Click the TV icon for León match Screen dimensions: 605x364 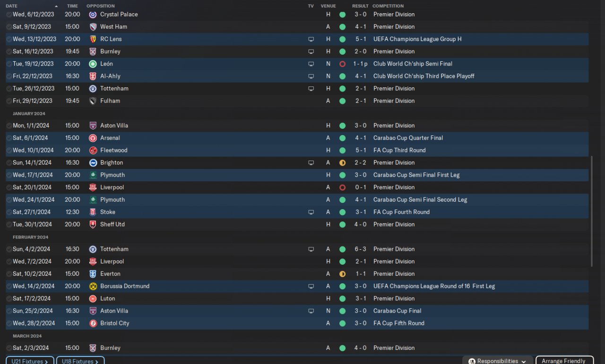click(x=311, y=64)
